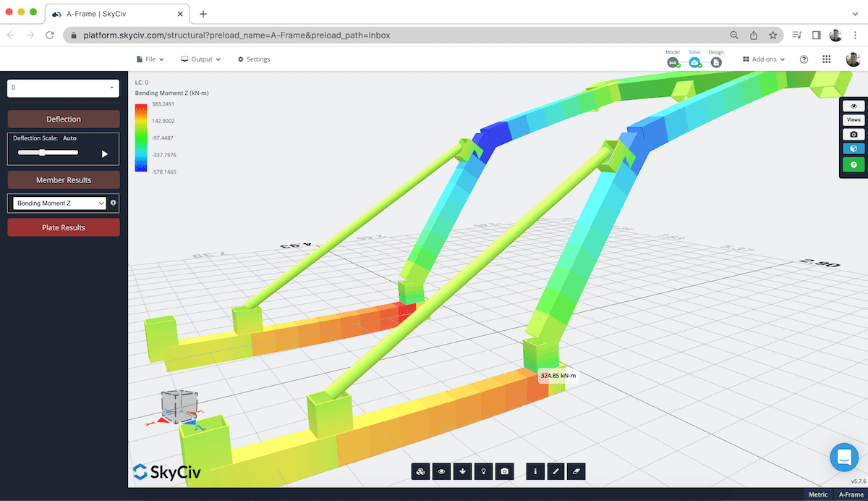The height and width of the screenshot is (501, 868).
Task: Toggle eye icon in bottom toolbar
Action: [x=441, y=471]
